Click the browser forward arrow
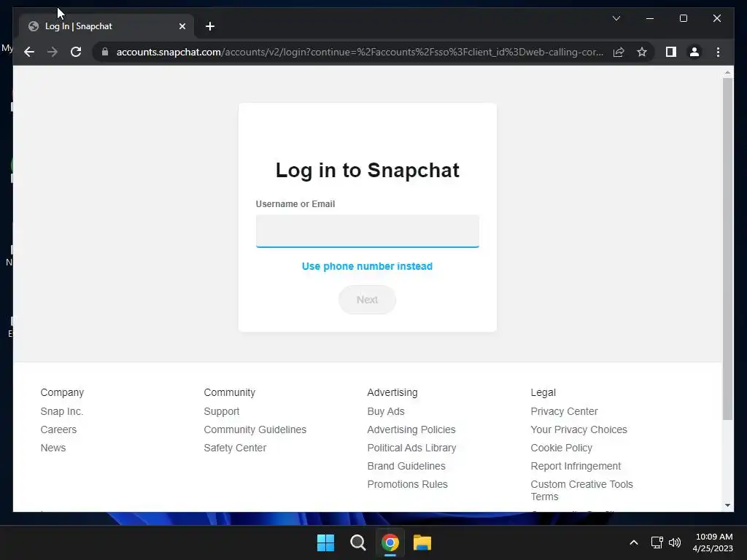Viewport: 747px width, 560px height. tap(53, 52)
